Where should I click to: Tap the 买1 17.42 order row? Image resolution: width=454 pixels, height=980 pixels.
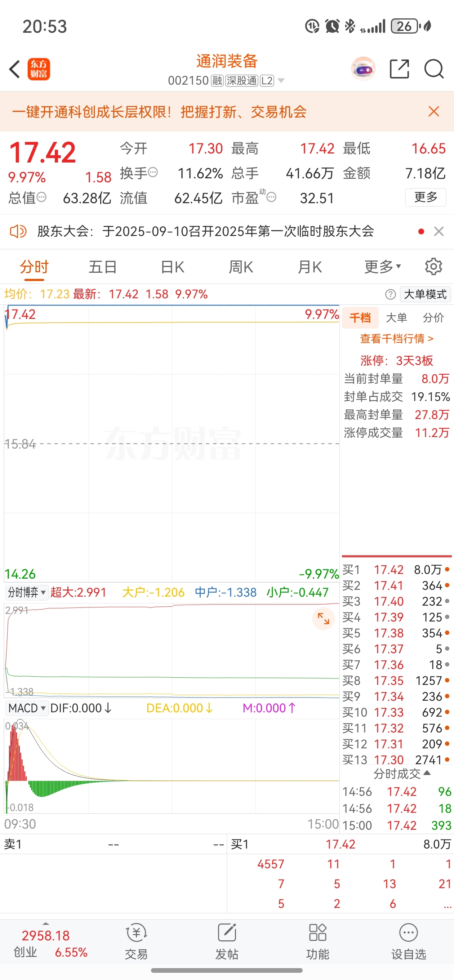396,570
